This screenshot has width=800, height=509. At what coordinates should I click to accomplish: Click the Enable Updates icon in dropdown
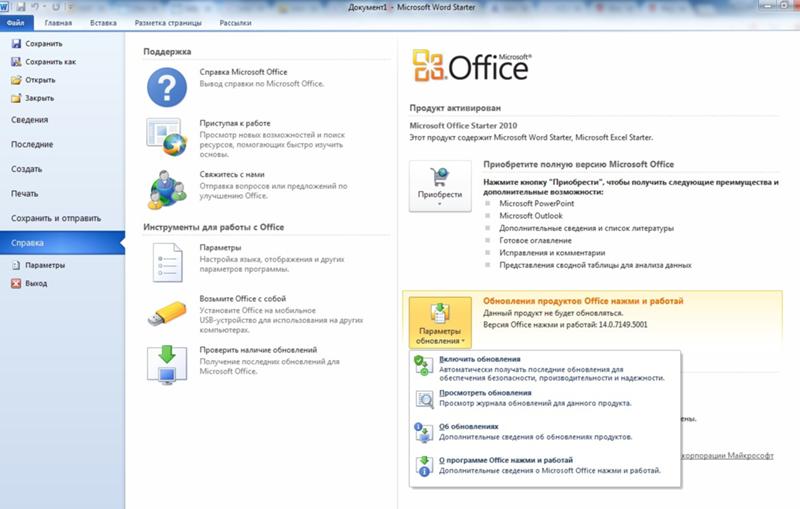click(423, 365)
